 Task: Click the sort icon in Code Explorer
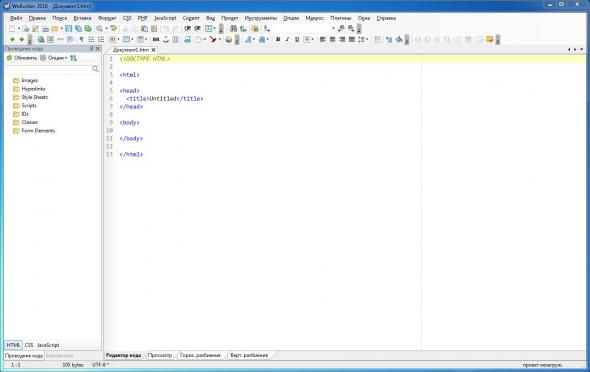(x=73, y=58)
